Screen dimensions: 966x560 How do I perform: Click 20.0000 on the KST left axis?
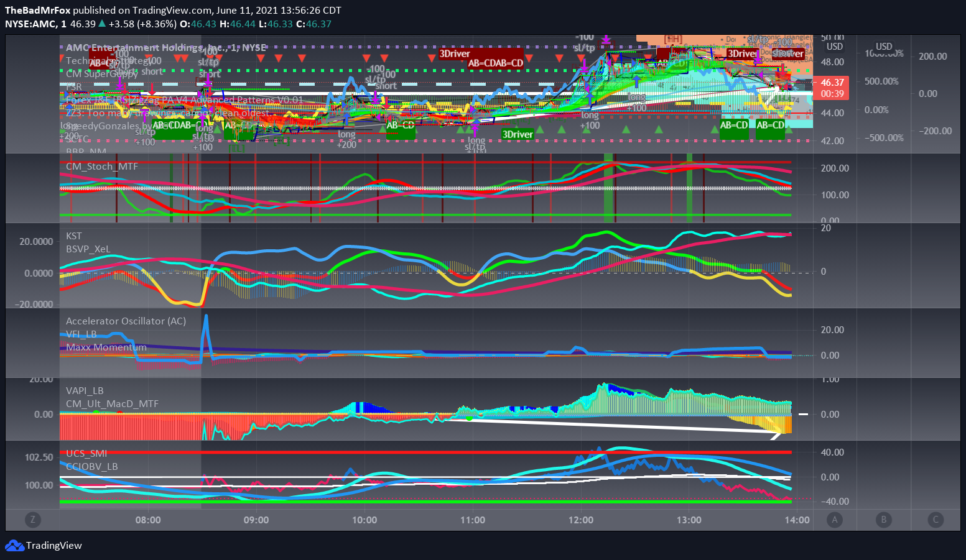pos(36,241)
